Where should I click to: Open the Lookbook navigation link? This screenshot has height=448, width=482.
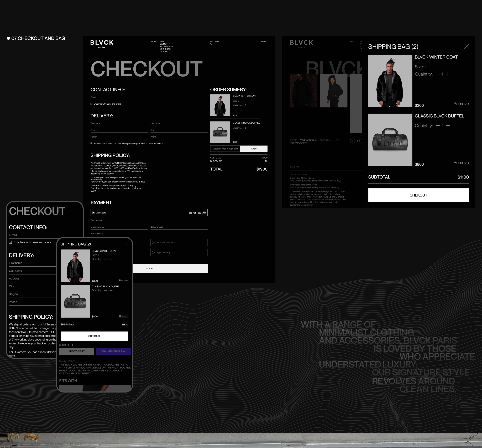(x=165, y=49)
